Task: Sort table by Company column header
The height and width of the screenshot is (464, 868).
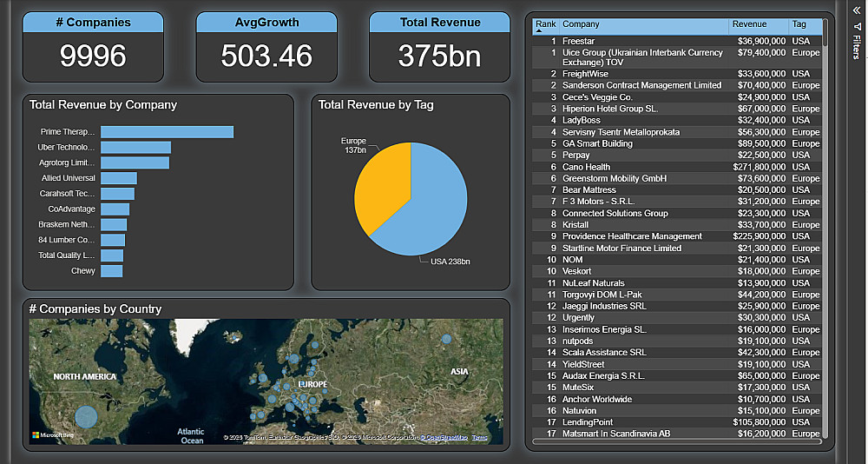Action: coord(581,24)
